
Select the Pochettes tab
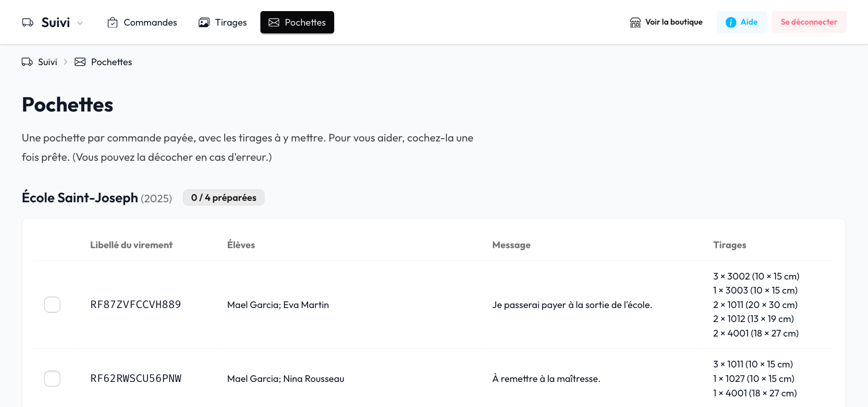click(297, 22)
